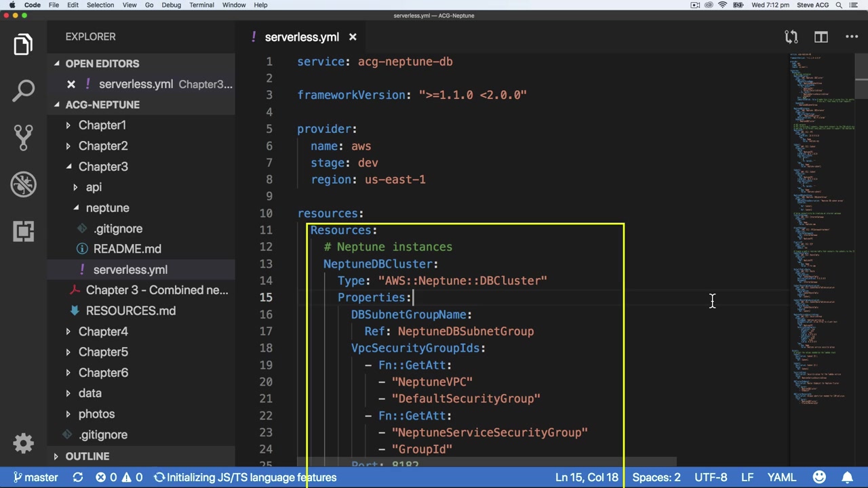Collapse the Chapter3 folder
This screenshot has width=868, height=488.
[102, 167]
